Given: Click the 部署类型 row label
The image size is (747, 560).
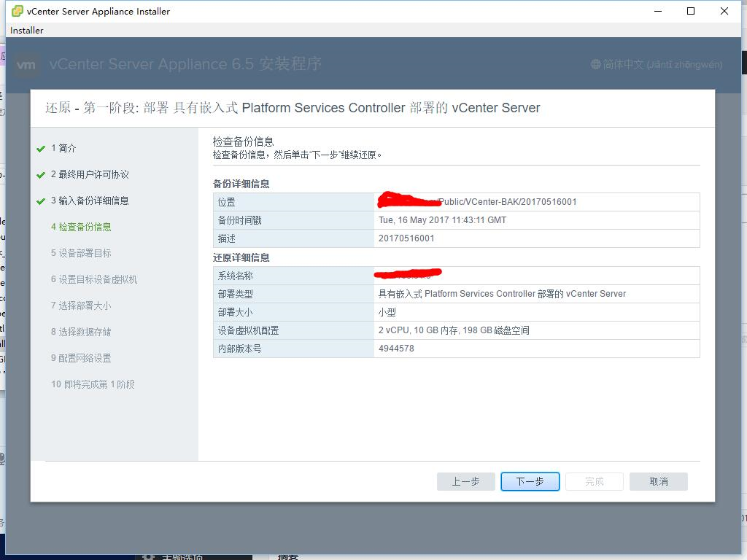Looking at the screenshot, I should point(236,294).
